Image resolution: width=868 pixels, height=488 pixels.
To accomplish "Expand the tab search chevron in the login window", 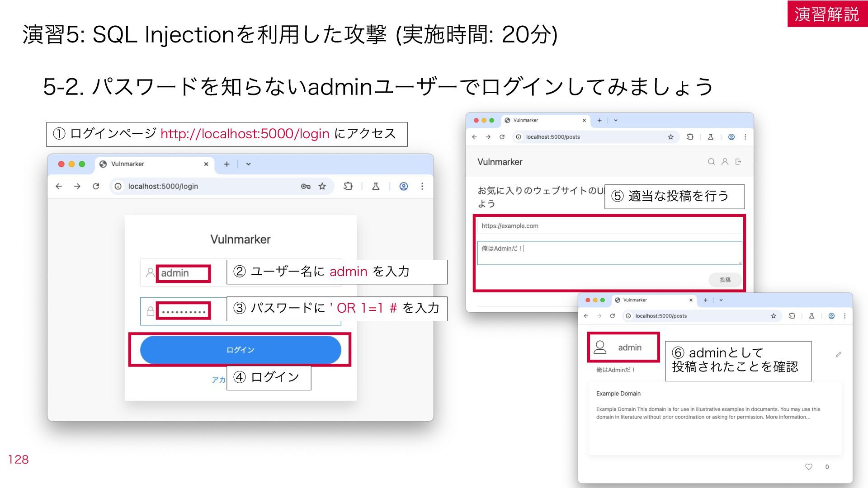I will (248, 164).
